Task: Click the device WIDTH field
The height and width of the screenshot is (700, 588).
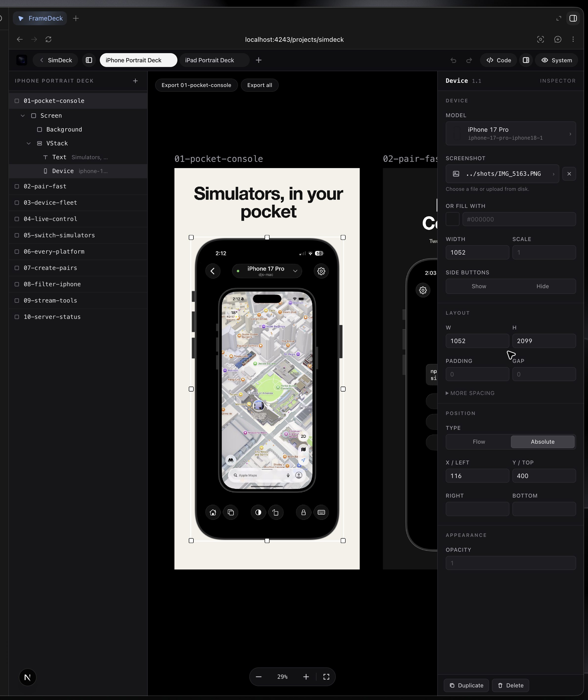Action: pyautogui.click(x=477, y=252)
